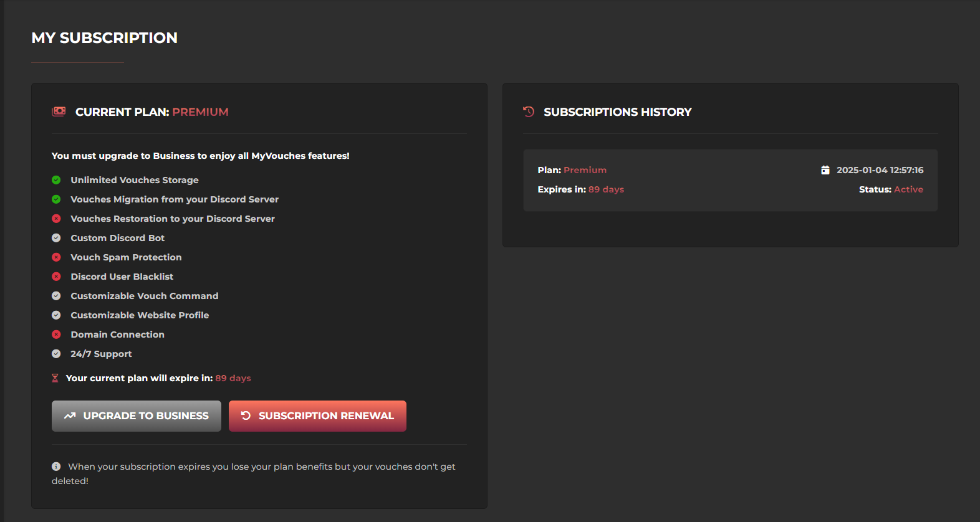Screen dimensions: 980x522
Task: Click the red cross next to Discord User Blacklist
Action: pyautogui.click(x=56, y=277)
